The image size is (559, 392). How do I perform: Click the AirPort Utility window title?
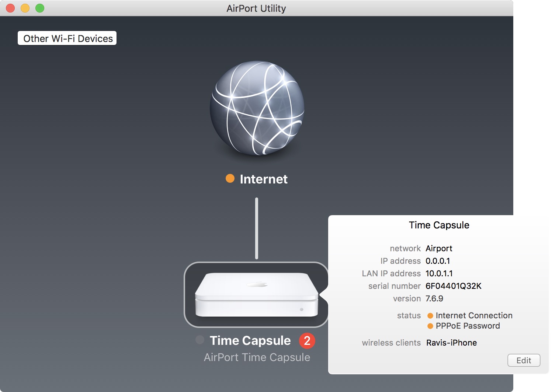256,8
